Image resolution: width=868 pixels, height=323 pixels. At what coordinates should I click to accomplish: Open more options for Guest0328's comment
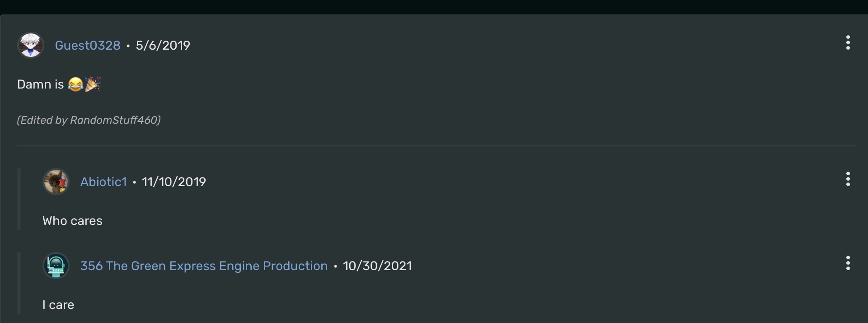(x=848, y=43)
